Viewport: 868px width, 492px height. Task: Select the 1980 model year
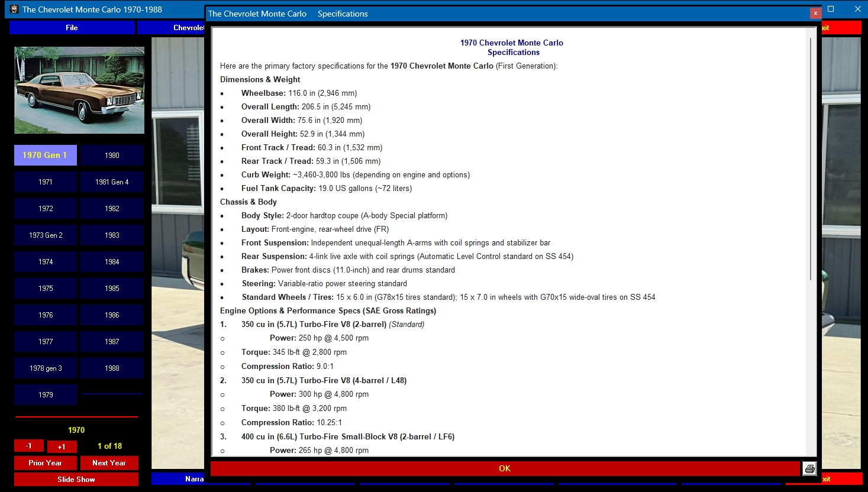(x=112, y=156)
